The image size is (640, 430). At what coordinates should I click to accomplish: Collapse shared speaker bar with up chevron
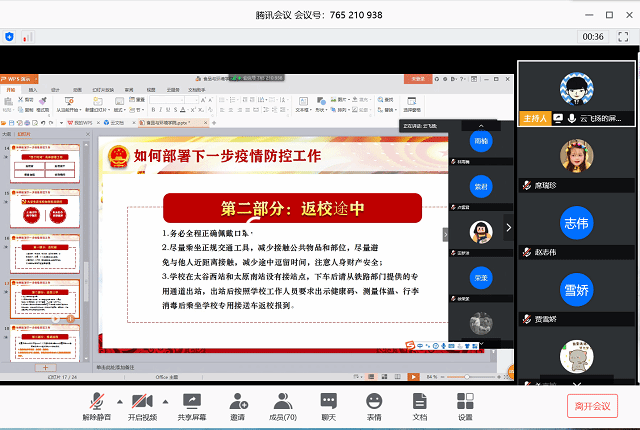[481, 126]
